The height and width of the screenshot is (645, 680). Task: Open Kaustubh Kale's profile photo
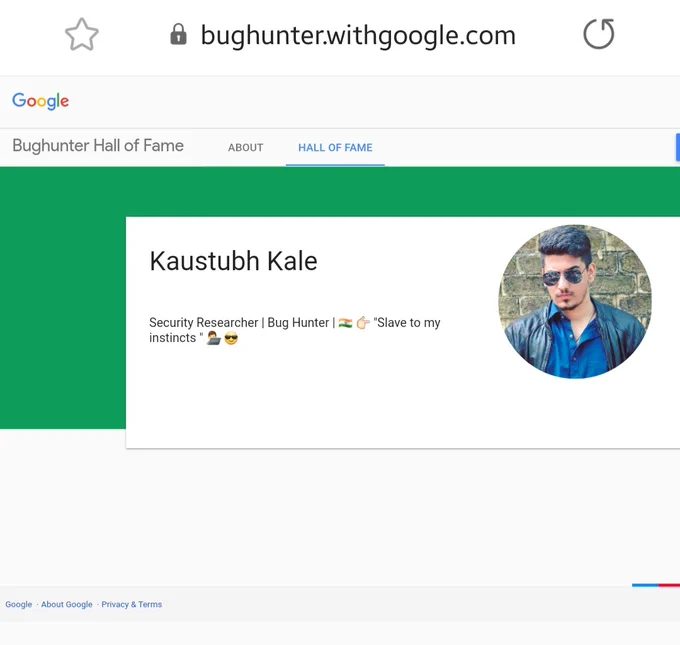click(575, 301)
